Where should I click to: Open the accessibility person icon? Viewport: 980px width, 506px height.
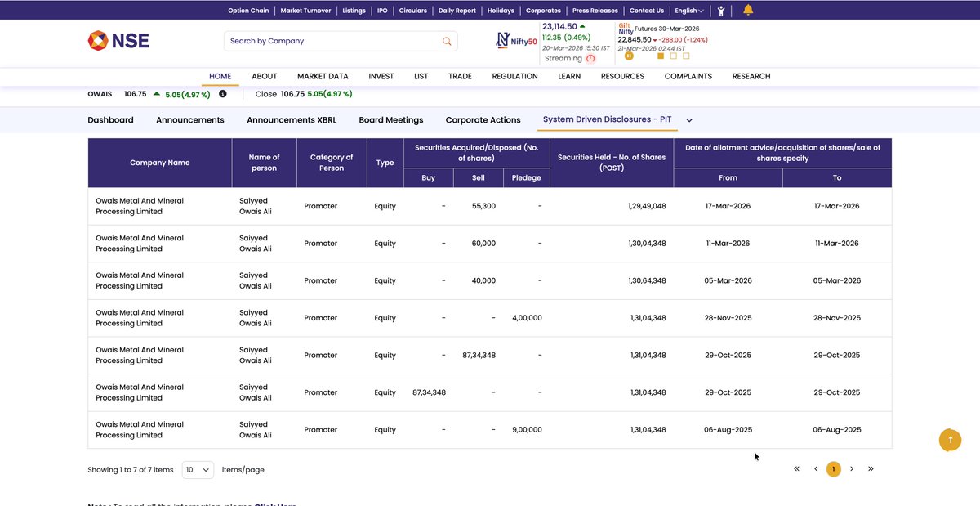point(721,11)
